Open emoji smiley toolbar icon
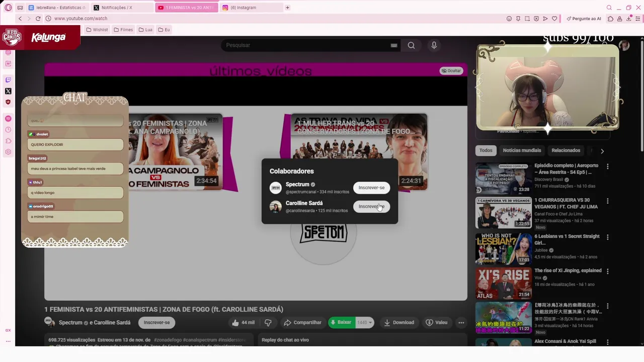 click(509, 19)
